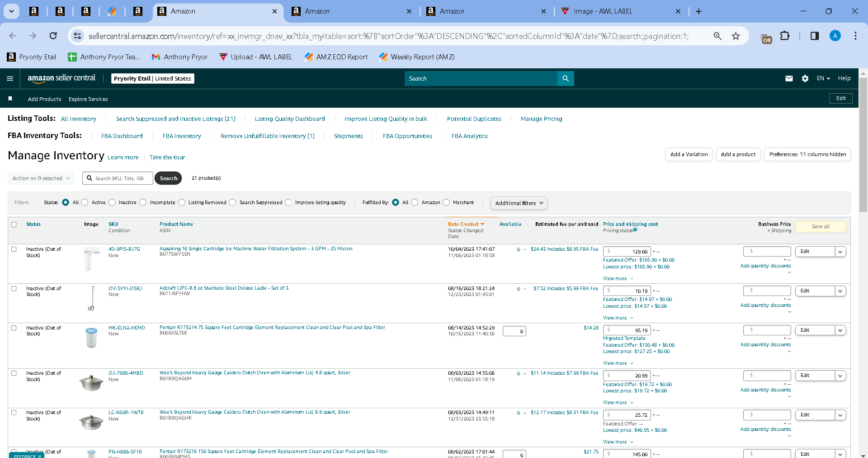Open a new browser tab with plus icon
Image resolution: width=868 pixels, height=458 pixels.
698,11
